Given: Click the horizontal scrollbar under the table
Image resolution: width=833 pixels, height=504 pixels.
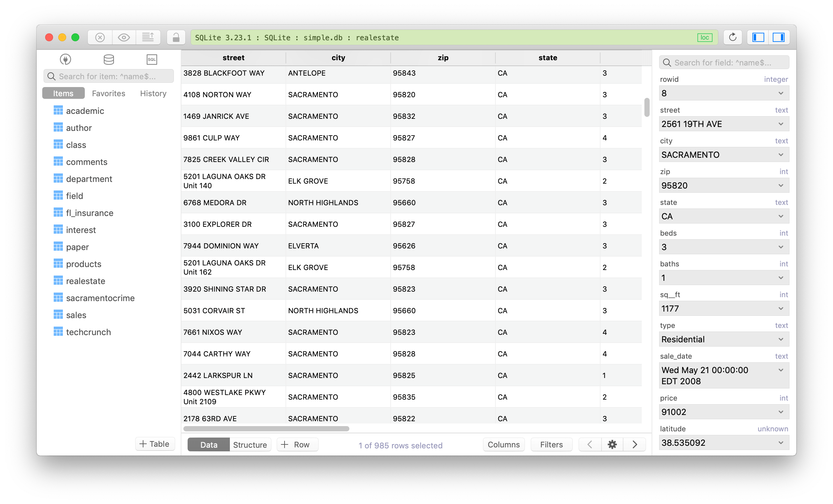Looking at the screenshot, I should pyautogui.click(x=266, y=429).
